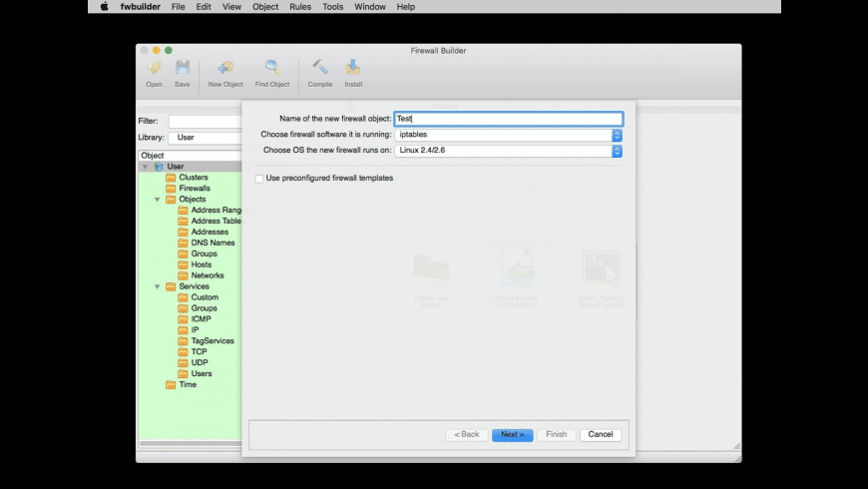This screenshot has width=868, height=489.
Task: Select the IP tree item text
Action: pyautogui.click(x=195, y=330)
